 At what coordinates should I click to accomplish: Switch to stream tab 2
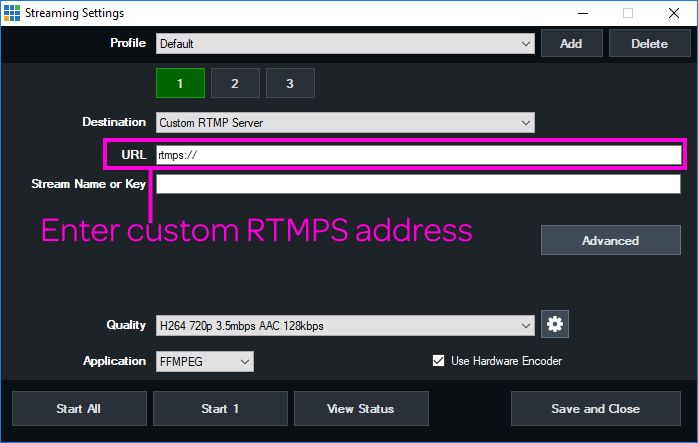click(x=235, y=84)
